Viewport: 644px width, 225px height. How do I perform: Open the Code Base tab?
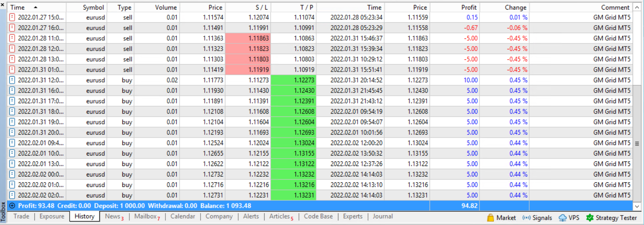tap(318, 216)
